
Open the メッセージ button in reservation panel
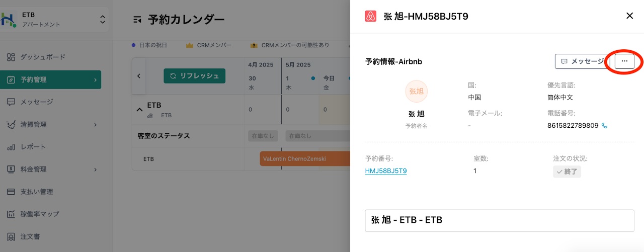[x=582, y=61]
